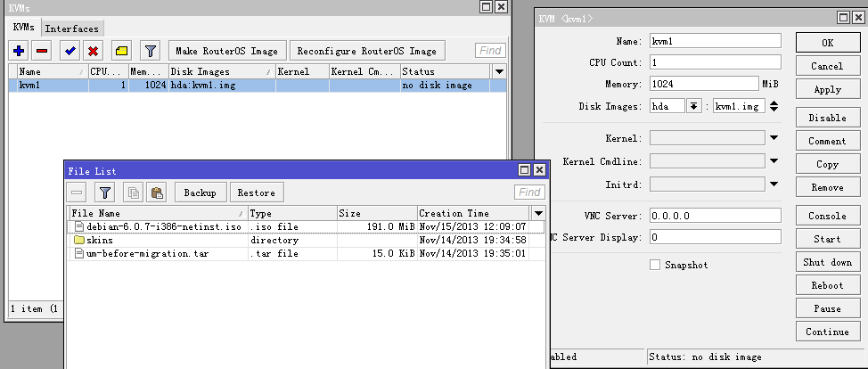
Task: Add comment with yellow note icon
Action: [x=122, y=51]
